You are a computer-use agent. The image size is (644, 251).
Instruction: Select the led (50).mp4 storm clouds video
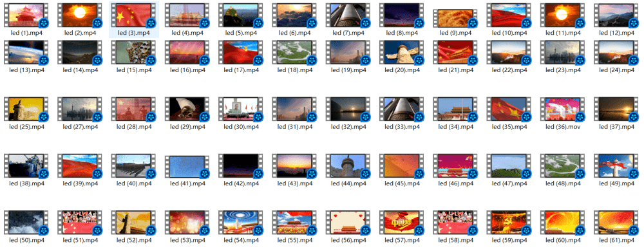(26, 223)
